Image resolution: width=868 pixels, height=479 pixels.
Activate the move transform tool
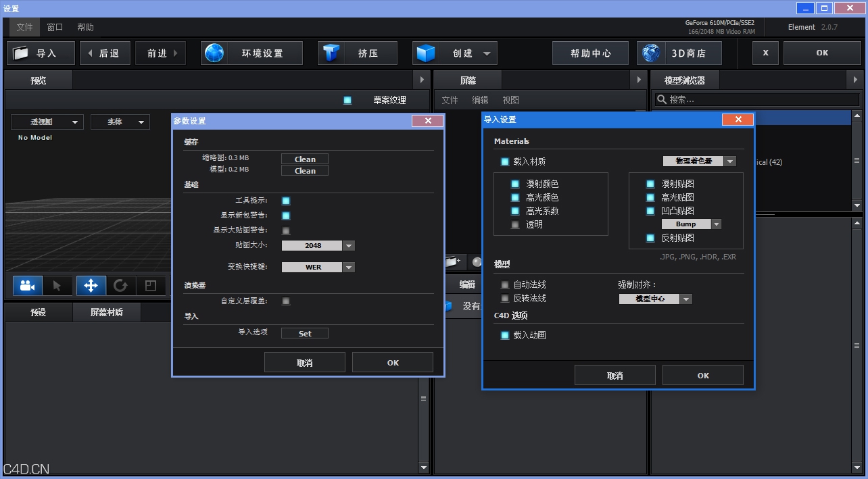pyautogui.click(x=91, y=285)
